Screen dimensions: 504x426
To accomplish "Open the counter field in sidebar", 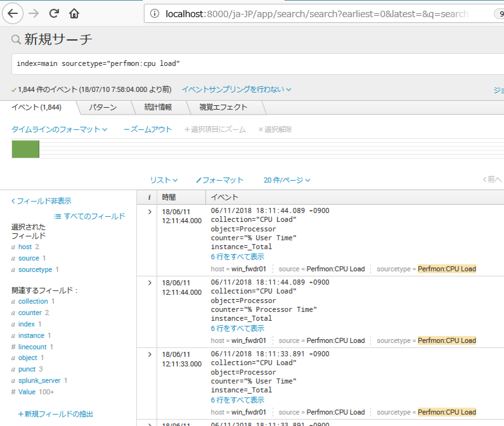I will pyautogui.click(x=30, y=313).
